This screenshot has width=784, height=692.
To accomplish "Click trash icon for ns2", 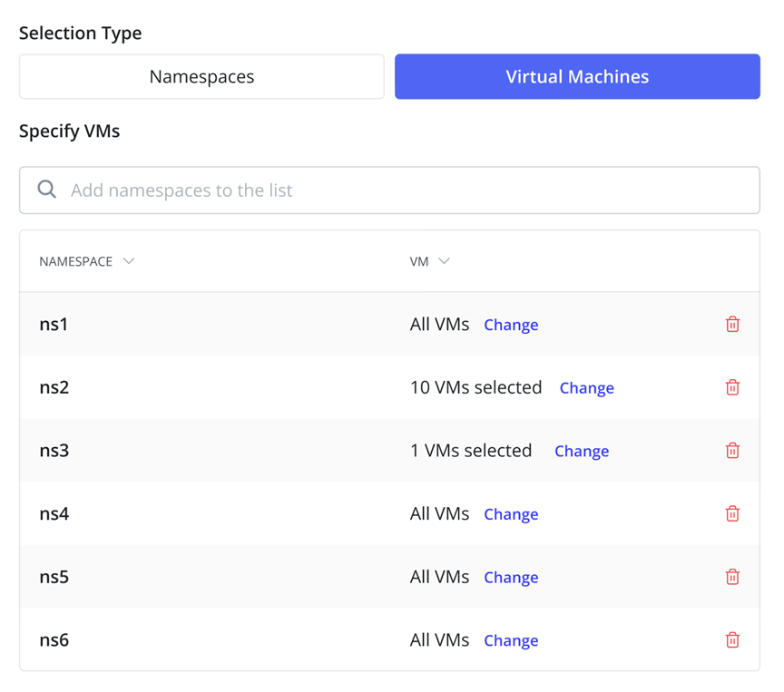I will tap(732, 387).
